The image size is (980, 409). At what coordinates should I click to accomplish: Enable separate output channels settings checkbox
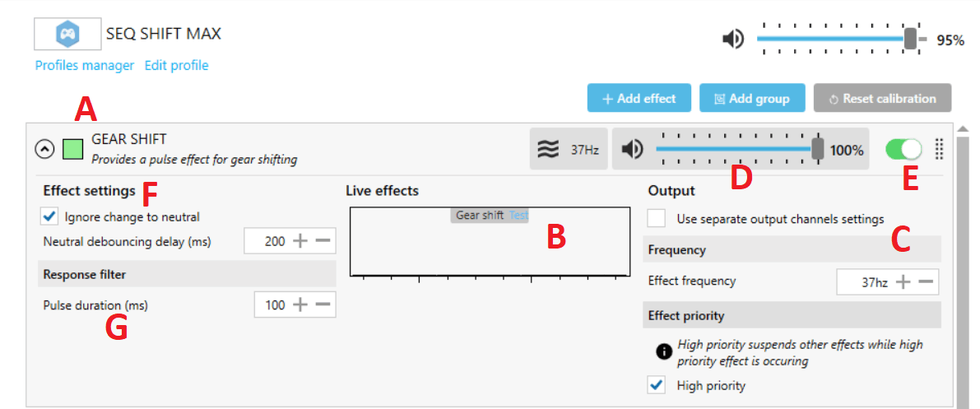pyautogui.click(x=657, y=219)
